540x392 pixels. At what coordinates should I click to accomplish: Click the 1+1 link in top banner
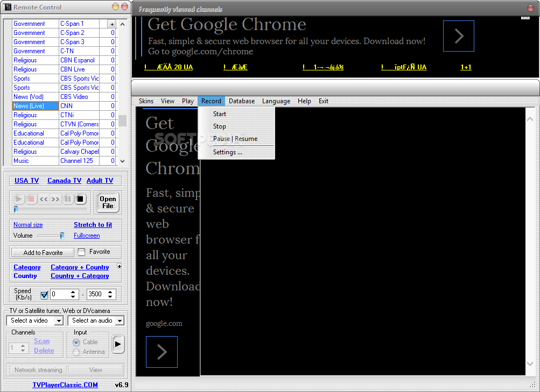coord(466,67)
